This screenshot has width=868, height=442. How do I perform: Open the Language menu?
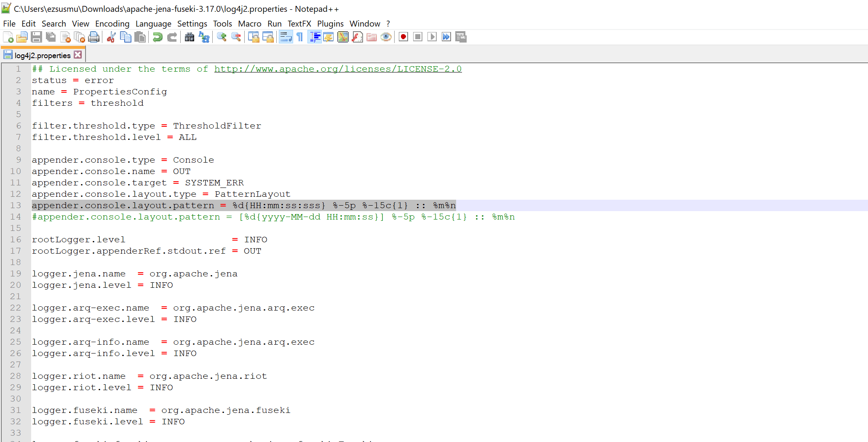(153, 24)
